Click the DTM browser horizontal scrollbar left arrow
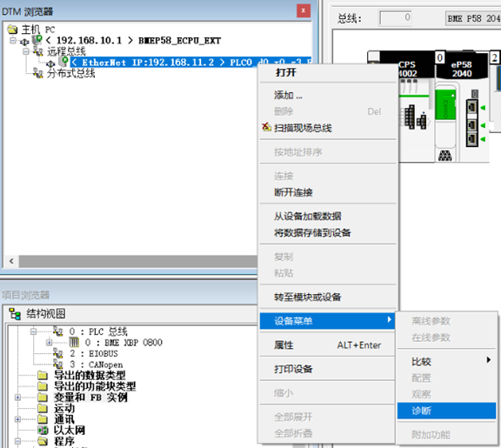 (11, 261)
